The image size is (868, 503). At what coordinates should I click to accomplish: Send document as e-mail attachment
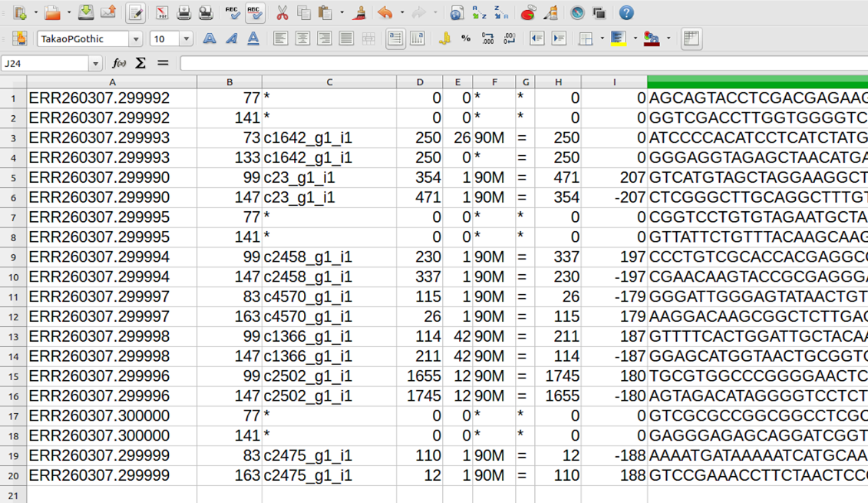[108, 13]
